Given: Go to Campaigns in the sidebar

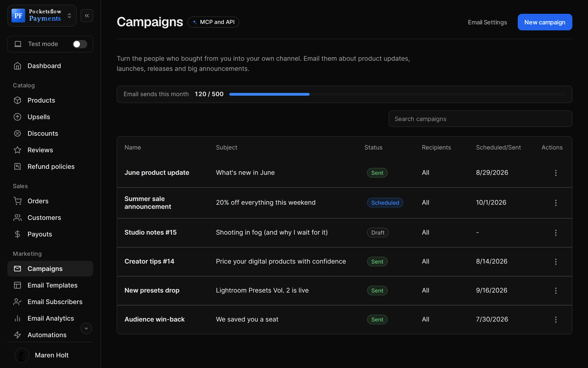Looking at the screenshot, I should (x=50, y=269).
